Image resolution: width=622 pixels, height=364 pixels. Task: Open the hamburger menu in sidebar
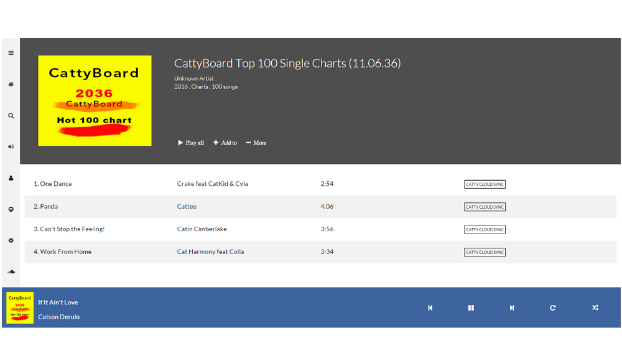11,53
